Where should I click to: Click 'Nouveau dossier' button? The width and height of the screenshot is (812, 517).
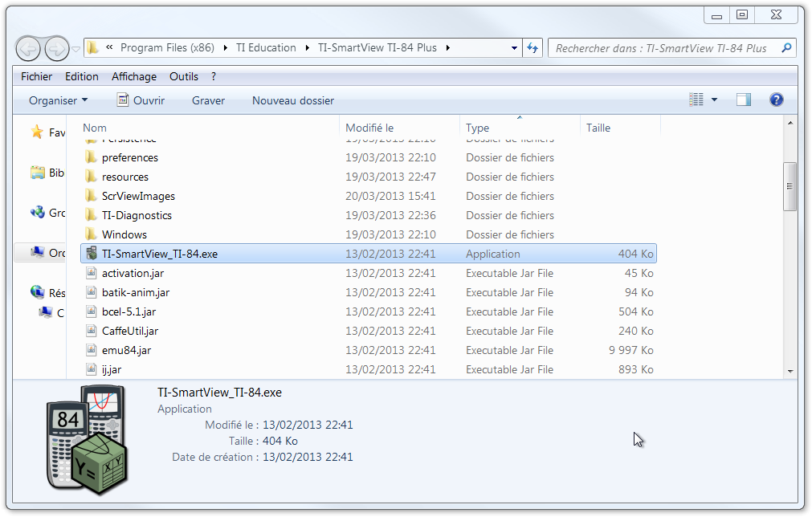pos(293,100)
